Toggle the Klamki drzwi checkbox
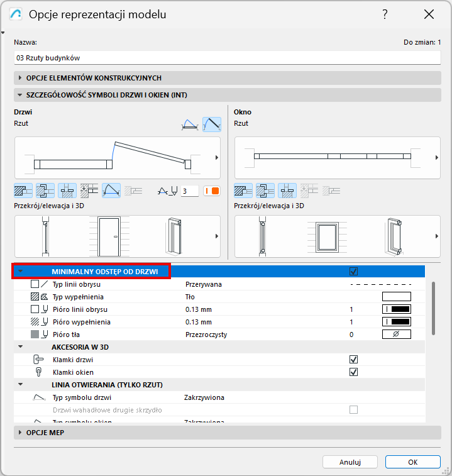Screen dimensions: 452x476 (x=354, y=360)
